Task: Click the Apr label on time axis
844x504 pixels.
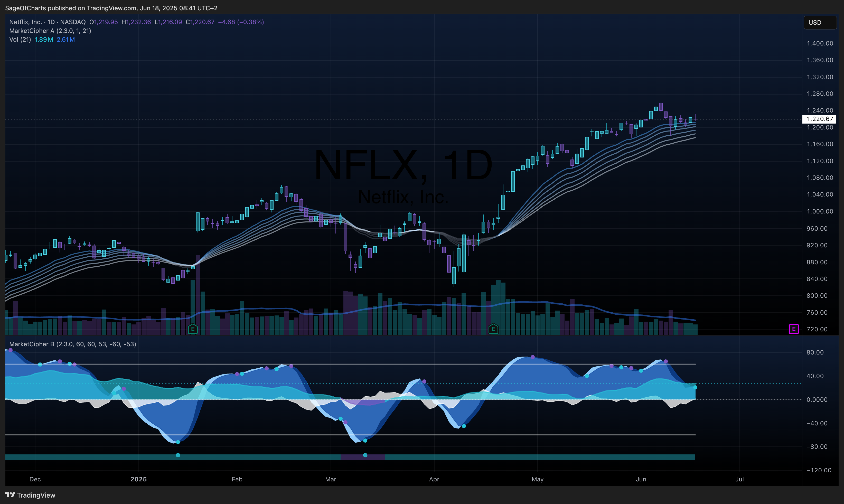Action: pos(434,479)
